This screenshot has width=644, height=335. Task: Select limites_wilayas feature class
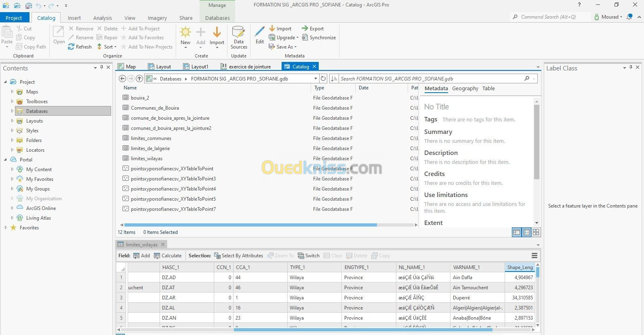(x=147, y=159)
